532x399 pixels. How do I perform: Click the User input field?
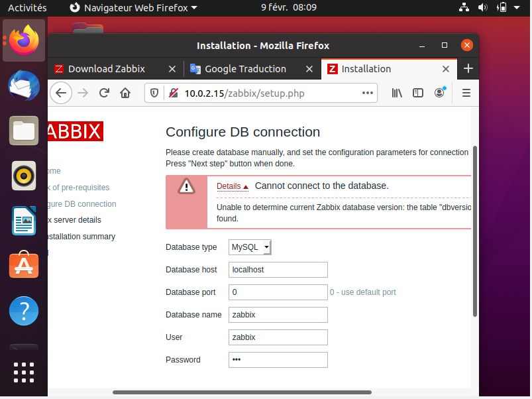[x=278, y=337]
